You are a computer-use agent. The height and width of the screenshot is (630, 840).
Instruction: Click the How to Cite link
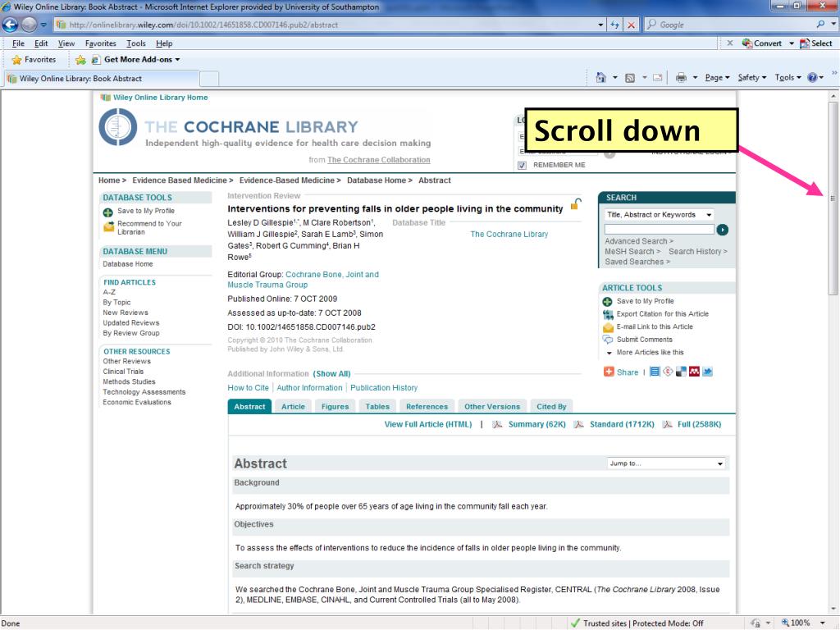point(248,388)
